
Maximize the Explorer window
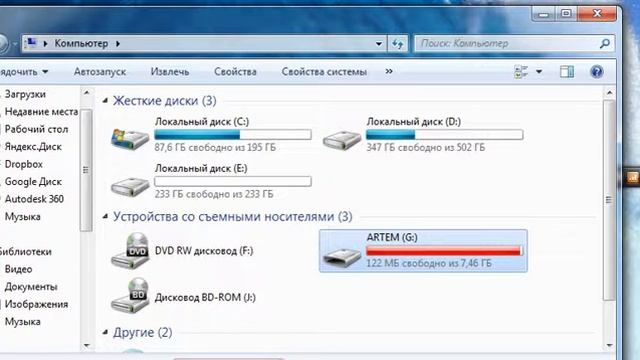[566, 13]
